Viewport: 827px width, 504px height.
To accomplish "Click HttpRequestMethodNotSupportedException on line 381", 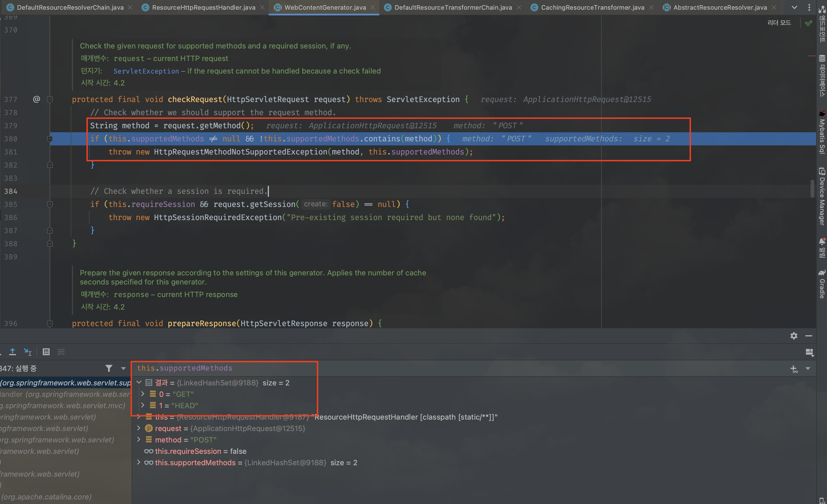I will tap(240, 152).
